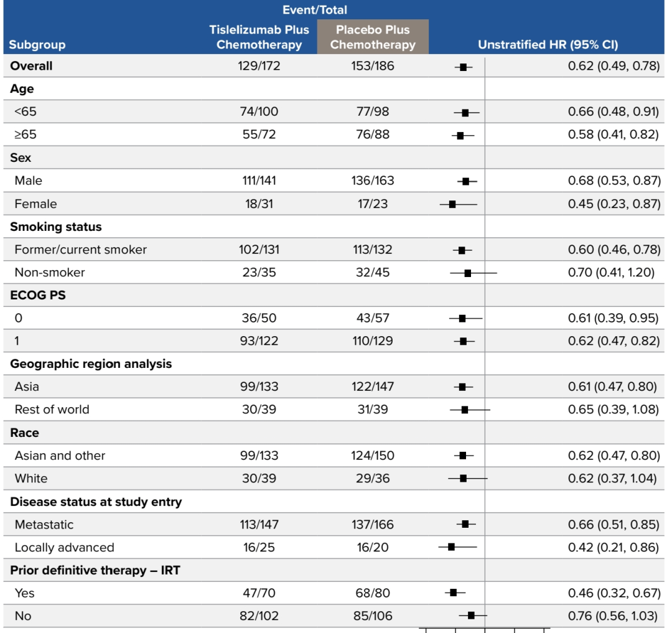Select the Disease status at study entry heading
Screen dimensions: 672x633
(x=96, y=502)
